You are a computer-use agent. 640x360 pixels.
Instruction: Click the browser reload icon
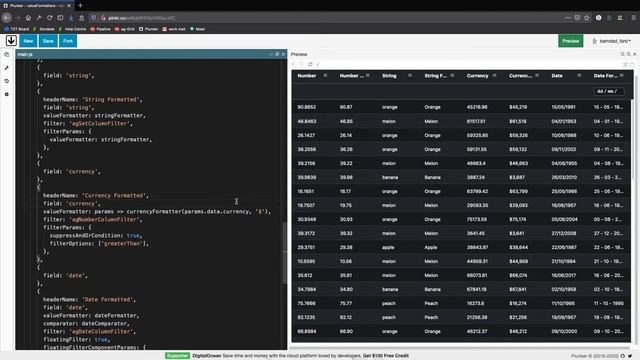(x=49, y=18)
